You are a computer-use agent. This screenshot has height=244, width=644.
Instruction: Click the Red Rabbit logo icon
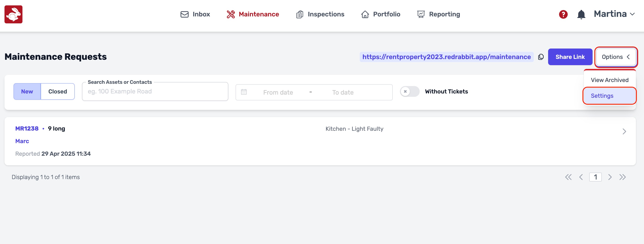[x=13, y=14]
